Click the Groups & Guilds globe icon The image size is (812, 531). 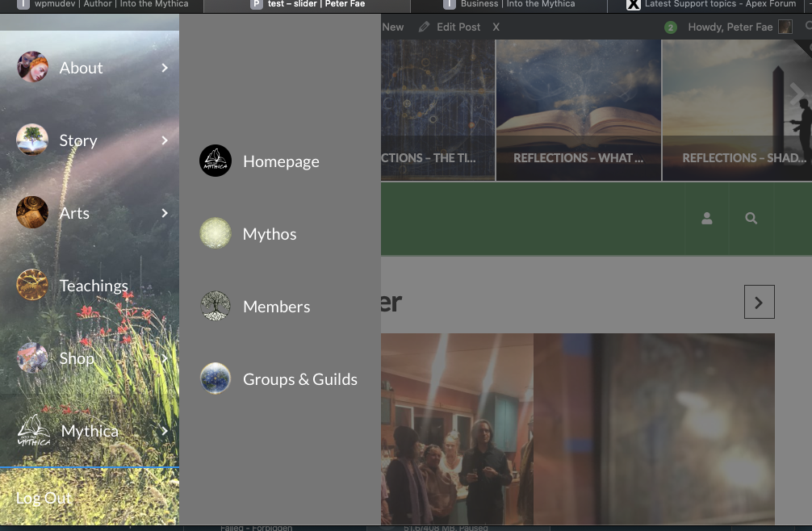click(216, 378)
